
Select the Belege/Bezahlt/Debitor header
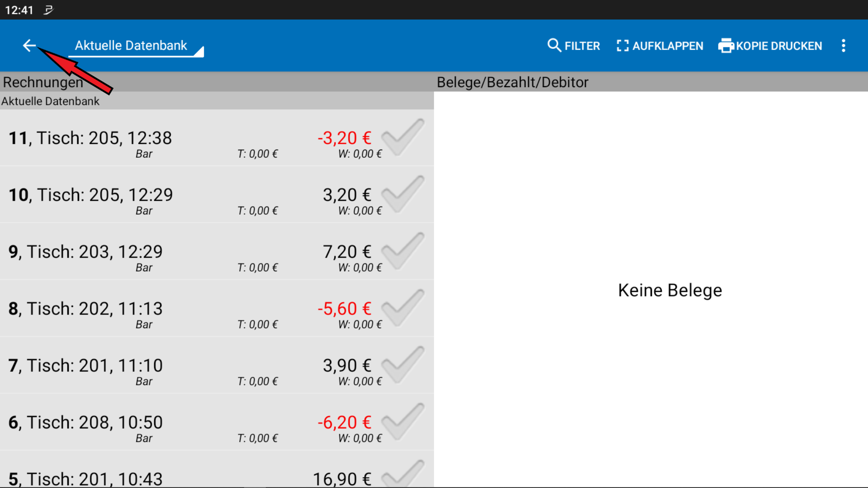[x=513, y=82]
